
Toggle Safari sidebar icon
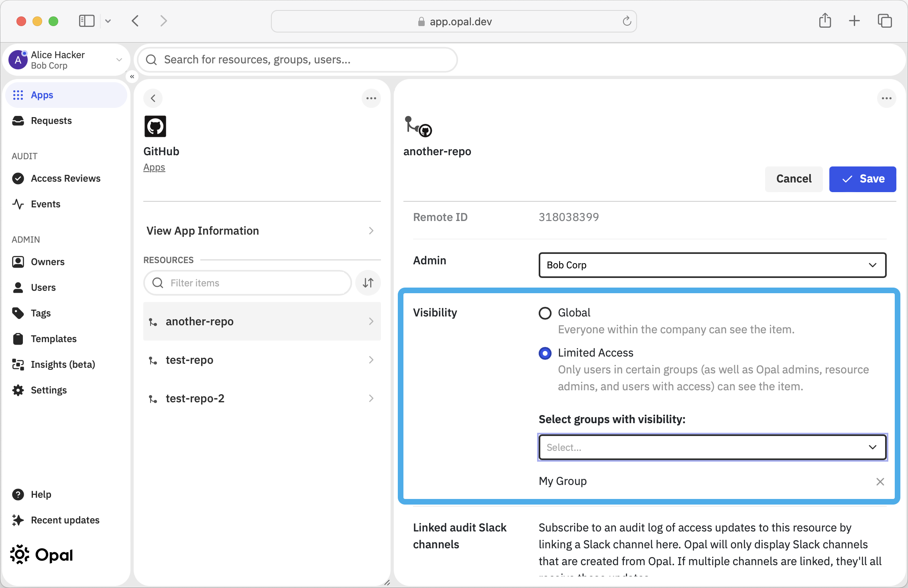(x=87, y=21)
